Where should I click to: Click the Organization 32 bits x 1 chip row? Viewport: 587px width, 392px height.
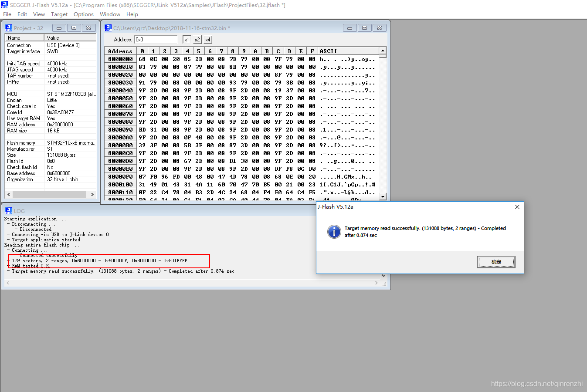(51, 179)
